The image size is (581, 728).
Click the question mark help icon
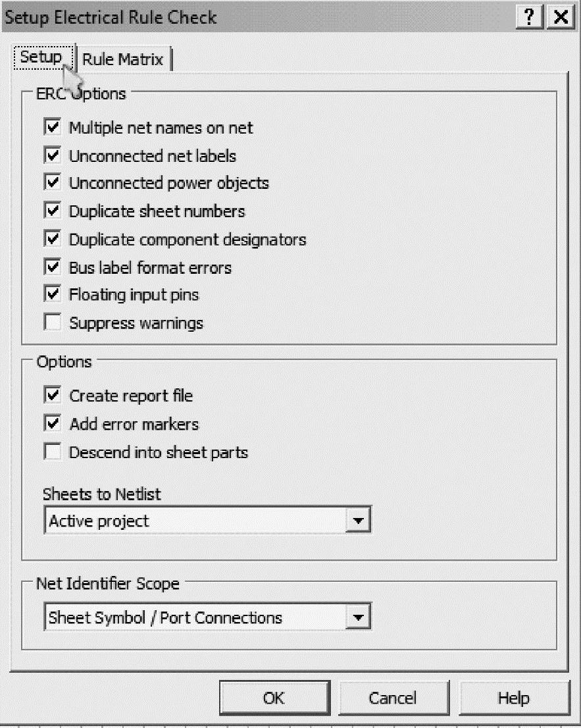pos(530,17)
